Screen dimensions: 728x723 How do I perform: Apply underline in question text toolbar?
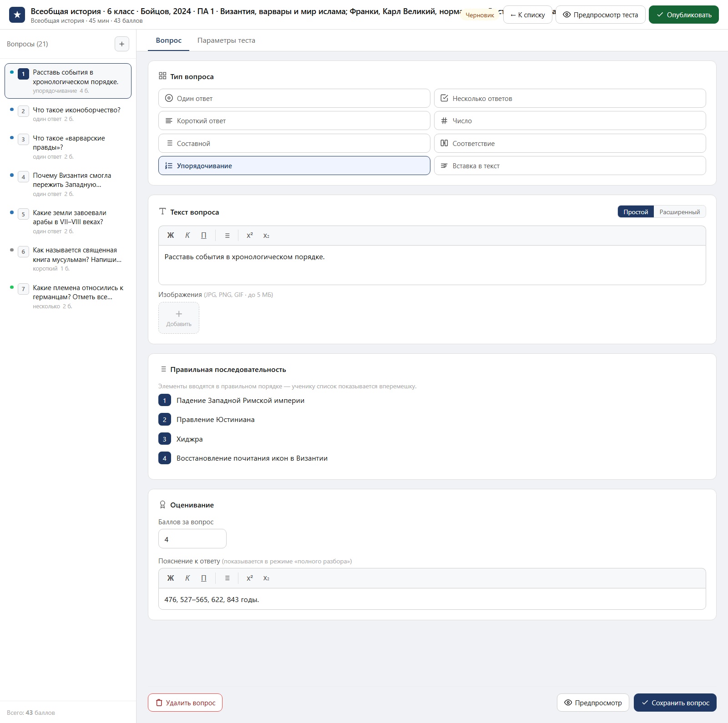pyautogui.click(x=204, y=236)
